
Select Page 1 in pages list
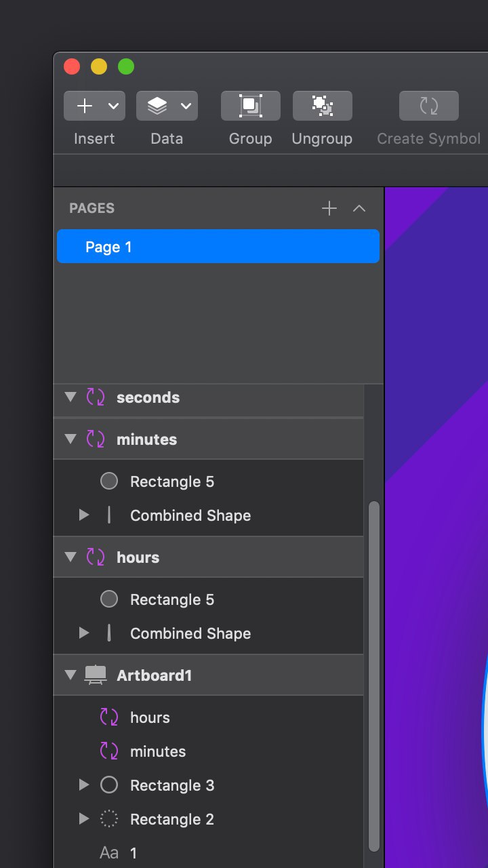(x=218, y=246)
